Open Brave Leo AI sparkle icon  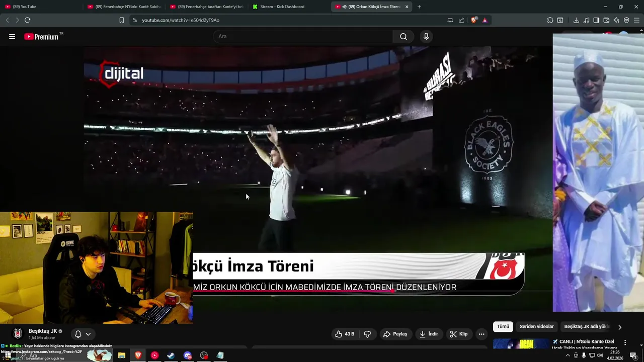pyautogui.click(x=616, y=20)
